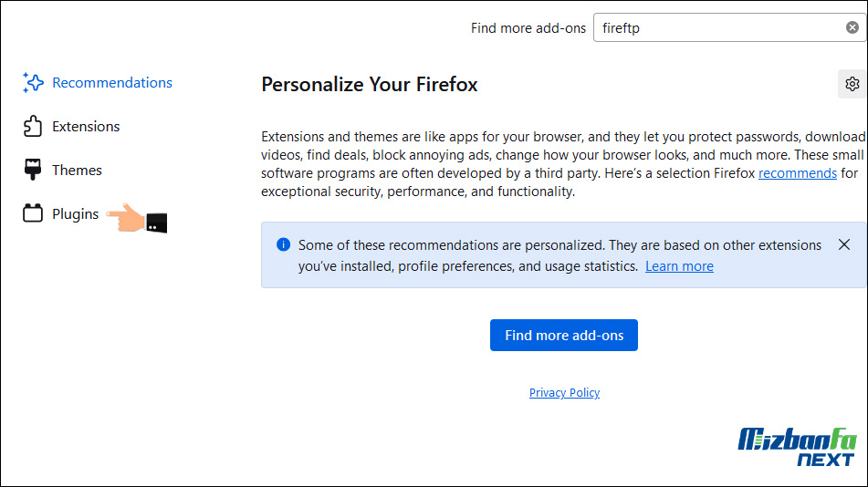Viewport: 868px width, 487px height.
Task: Click the blue Find more add-ons button
Action: tap(563, 335)
